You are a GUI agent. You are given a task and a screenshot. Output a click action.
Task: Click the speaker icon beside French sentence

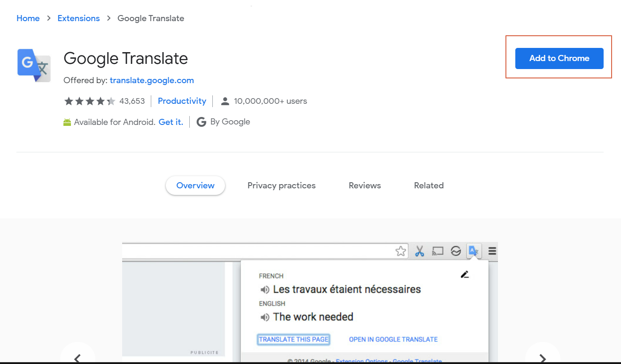[x=265, y=290]
